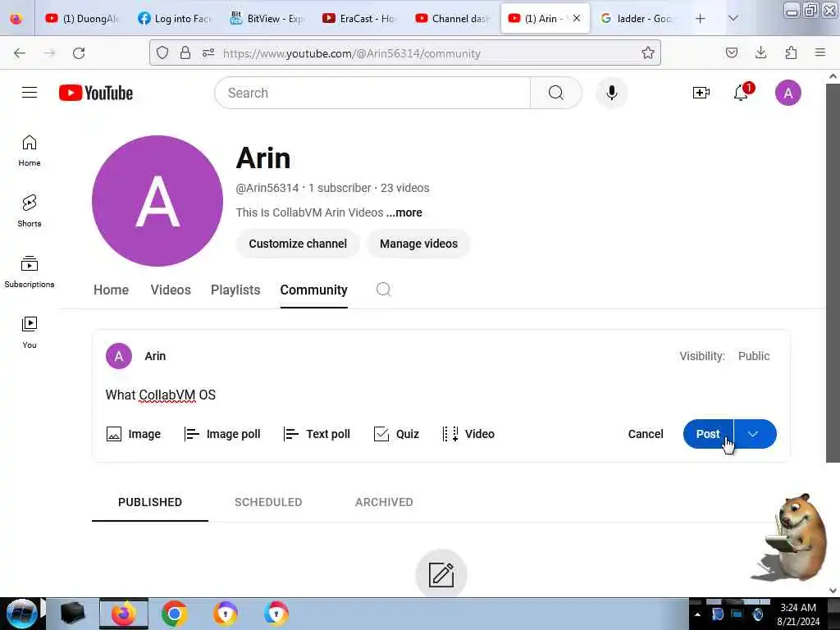Viewport: 840px width, 630px height.
Task: Switch to Log into Facebook browser tab
Action: point(175,18)
